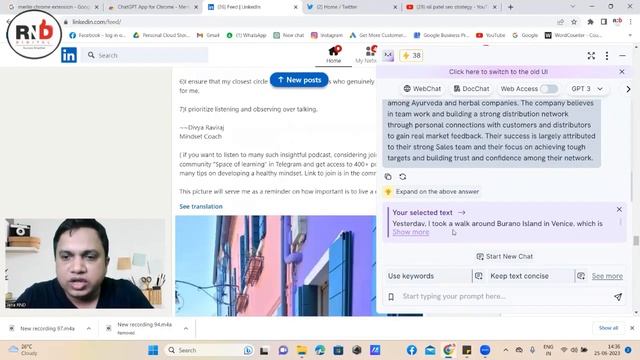The height and width of the screenshot is (360, 640).
Task: Open Chrome tab search dropdown
Action: pyautogui.click(x=572, y=7)
